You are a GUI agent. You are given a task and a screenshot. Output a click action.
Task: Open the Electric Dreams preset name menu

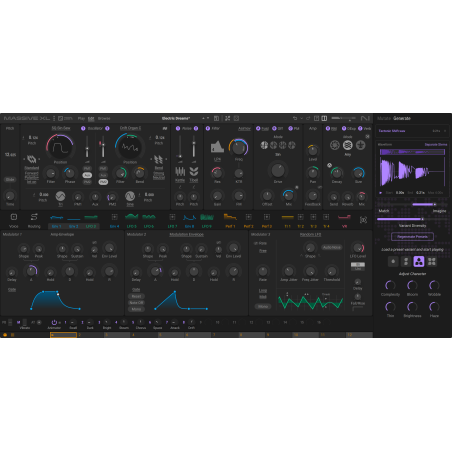click(176, 118)
